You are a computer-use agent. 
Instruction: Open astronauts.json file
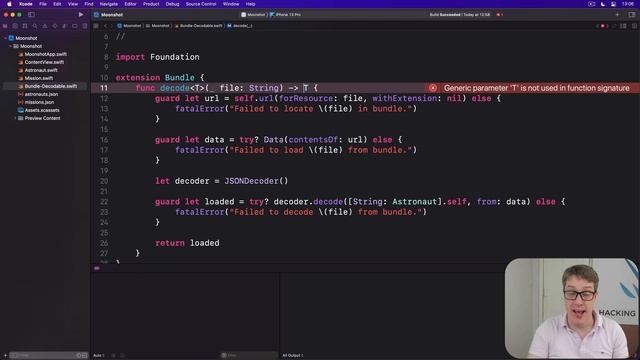tap(41, 94)
